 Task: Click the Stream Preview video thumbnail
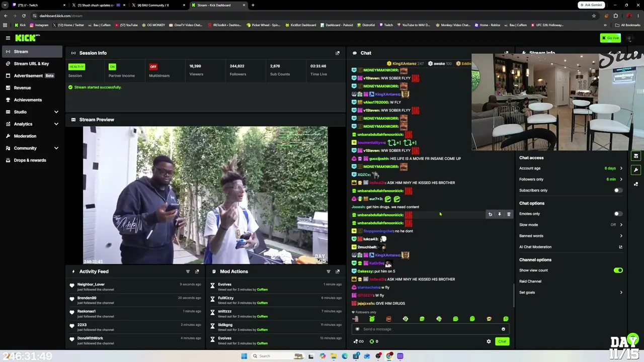(205, 195)
